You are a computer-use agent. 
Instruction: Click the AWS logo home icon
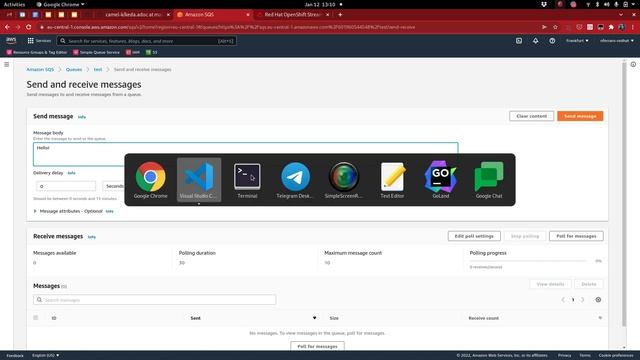11,40
